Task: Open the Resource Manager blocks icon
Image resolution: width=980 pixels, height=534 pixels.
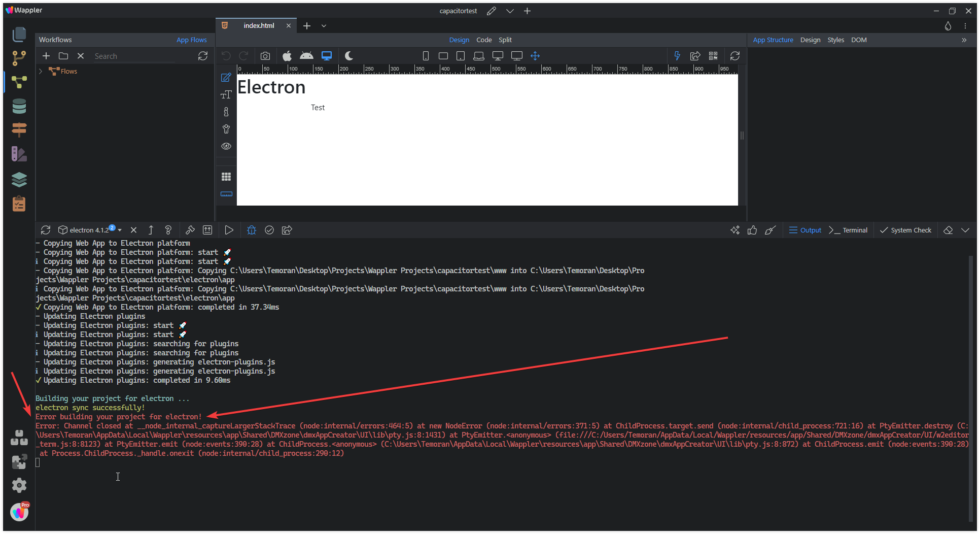Action: [19, 438]
